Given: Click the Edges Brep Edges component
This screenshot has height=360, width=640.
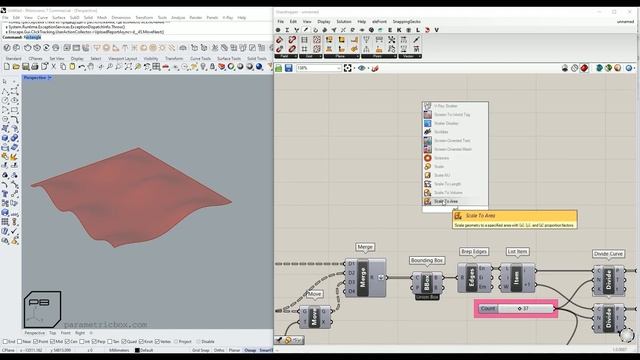Looking at the screenshot, I should point(475,278).
